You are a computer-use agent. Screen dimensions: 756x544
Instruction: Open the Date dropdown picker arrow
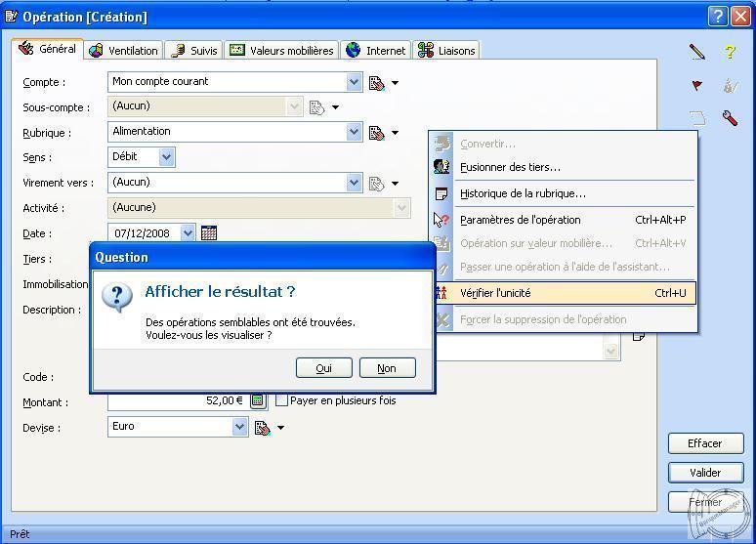click(x=188, y=233)
